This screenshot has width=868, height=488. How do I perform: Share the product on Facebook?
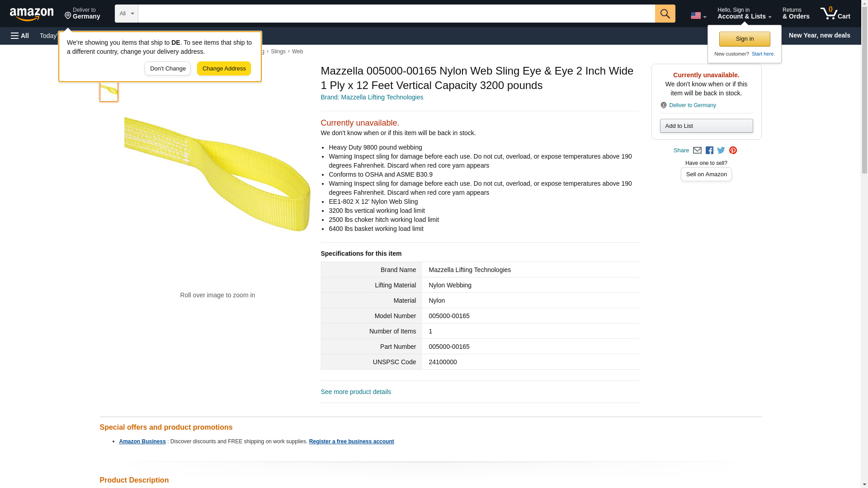(x=709, y=150)
